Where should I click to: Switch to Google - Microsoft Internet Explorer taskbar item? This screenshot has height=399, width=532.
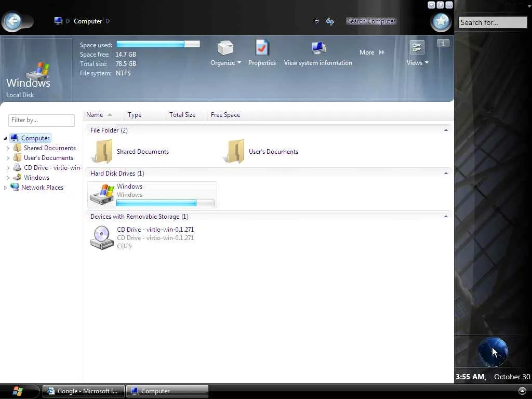pyautogui.click(x=84, y=391)
